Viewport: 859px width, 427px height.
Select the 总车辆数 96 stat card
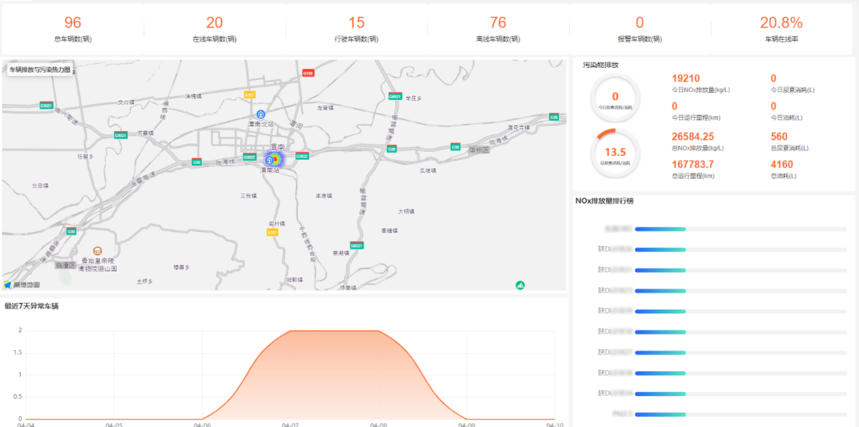pos(73,28)
